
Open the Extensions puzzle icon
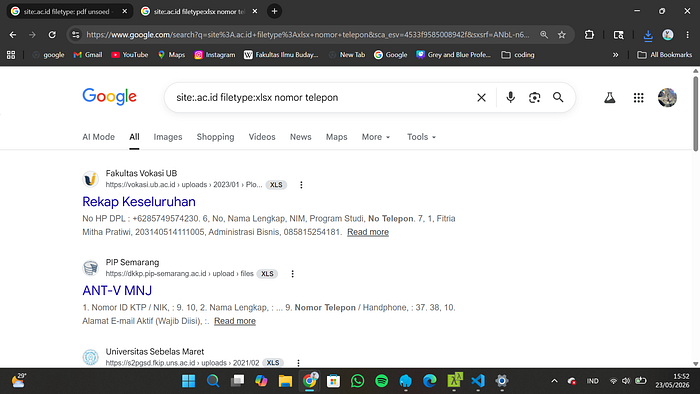[589, 35]
